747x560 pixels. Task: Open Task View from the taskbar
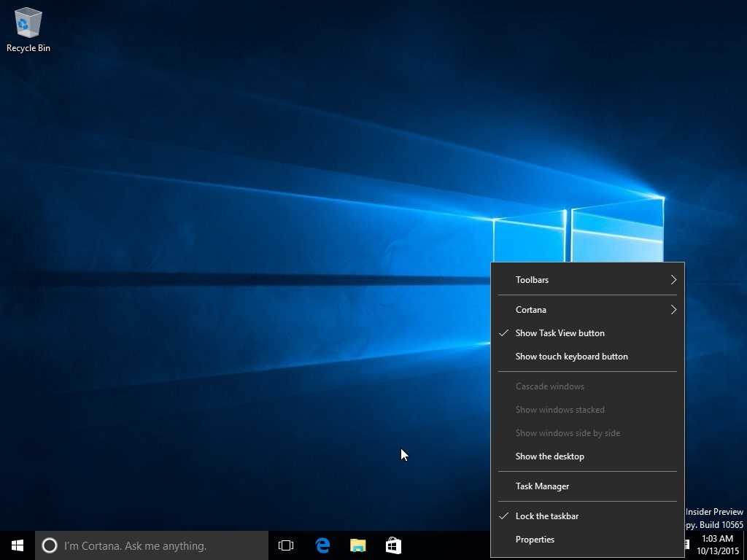click(286, 545)
